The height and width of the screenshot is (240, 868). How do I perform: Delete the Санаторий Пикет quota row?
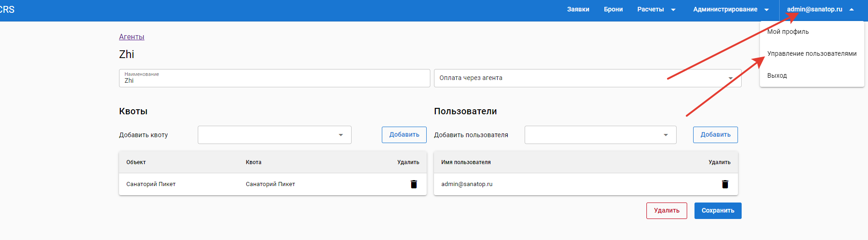(x=413, y=184)
